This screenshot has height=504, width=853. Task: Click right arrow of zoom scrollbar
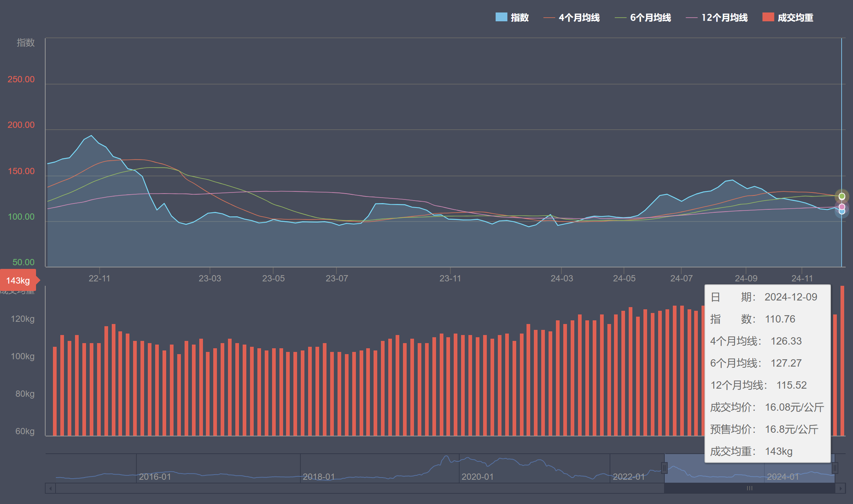coord(840,488)
